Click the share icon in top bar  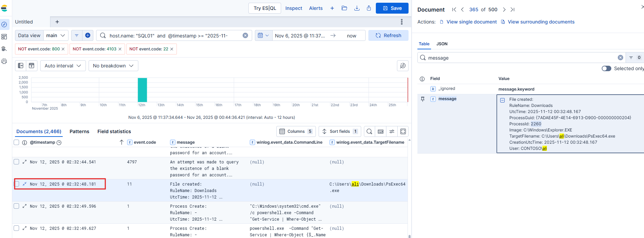coord(369,8)
